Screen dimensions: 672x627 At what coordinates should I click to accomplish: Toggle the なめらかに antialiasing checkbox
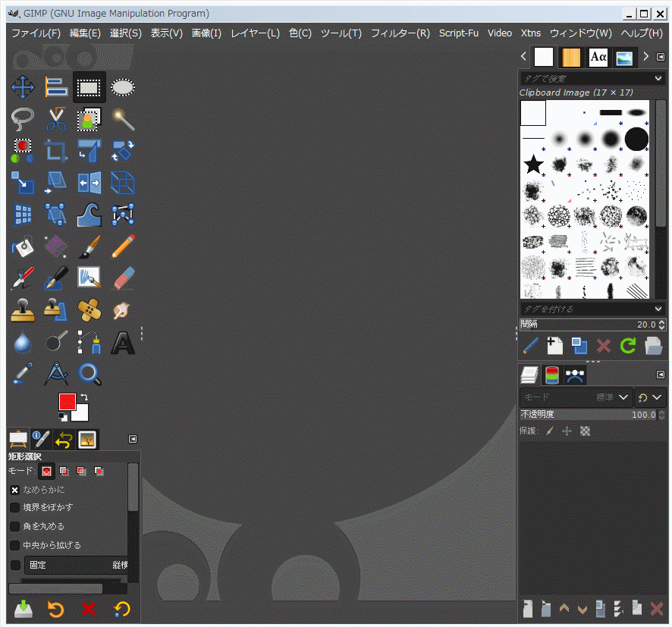click(x=15, y=490)
